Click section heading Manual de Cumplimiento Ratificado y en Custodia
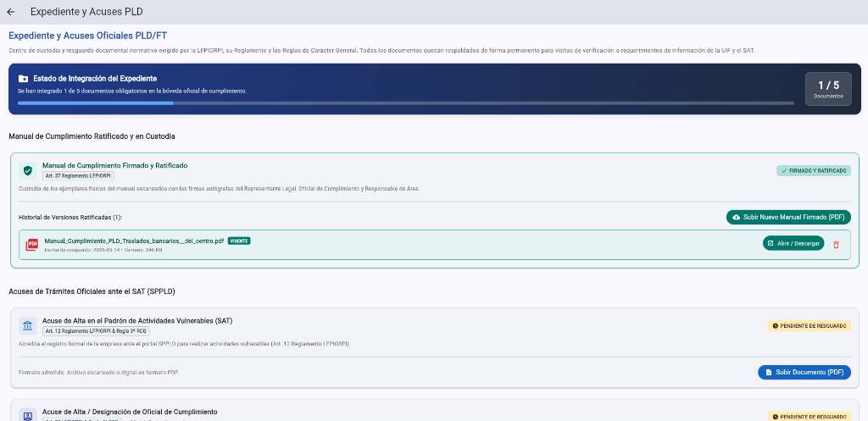This screenshot has height=421, width=868. (92, 136)
